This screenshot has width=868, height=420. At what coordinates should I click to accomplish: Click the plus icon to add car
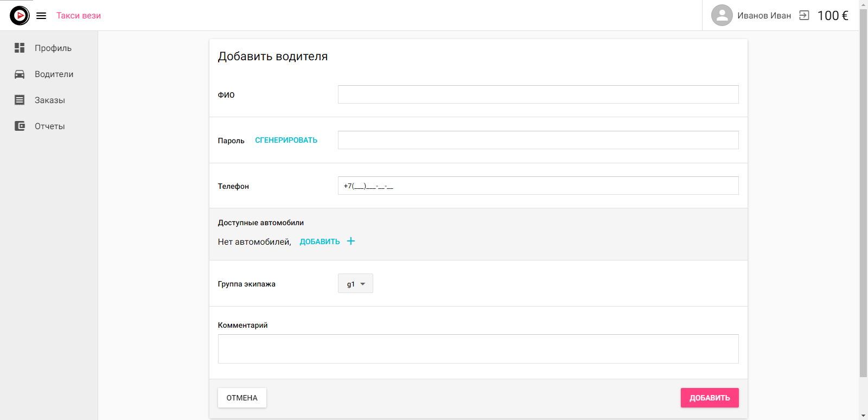351,241
